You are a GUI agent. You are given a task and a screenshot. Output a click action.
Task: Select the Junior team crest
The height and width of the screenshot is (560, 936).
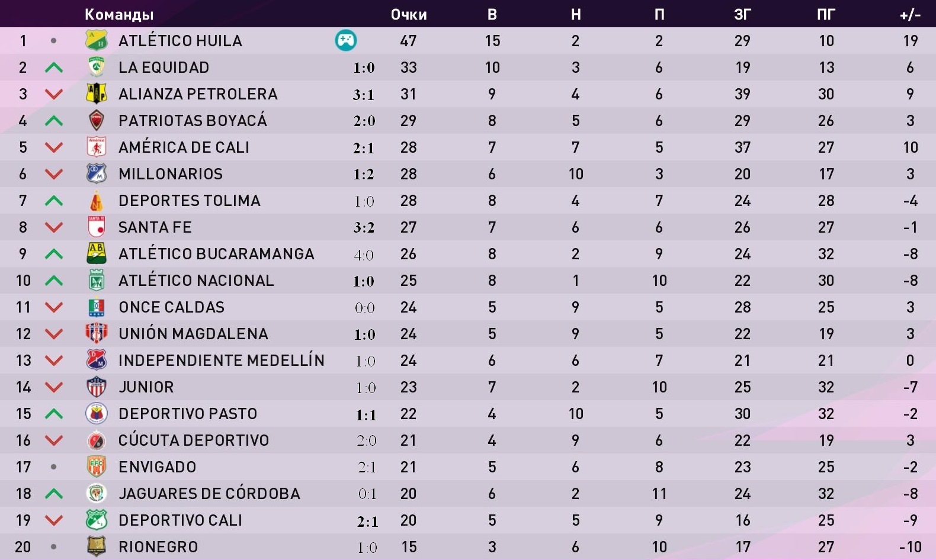tap(97, 387)
